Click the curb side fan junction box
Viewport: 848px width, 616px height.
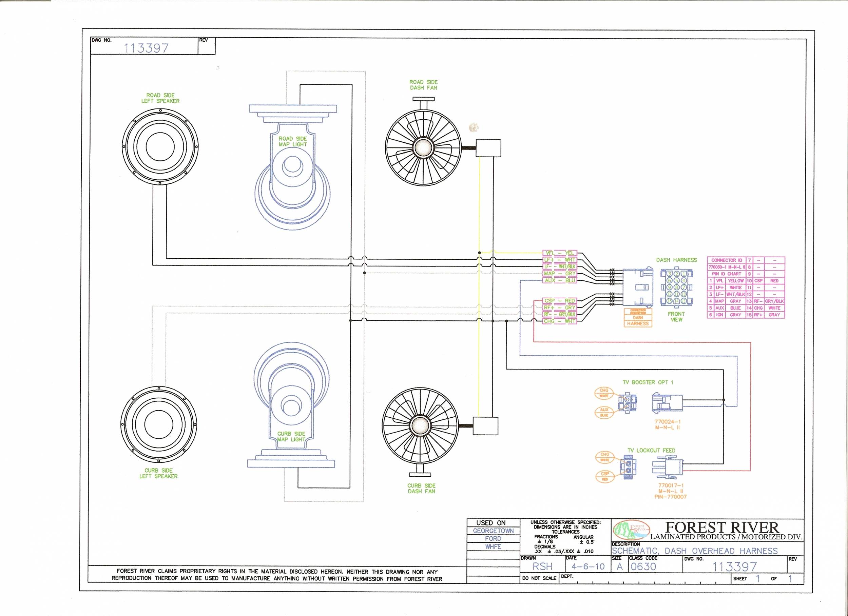(x=485, y=426)
